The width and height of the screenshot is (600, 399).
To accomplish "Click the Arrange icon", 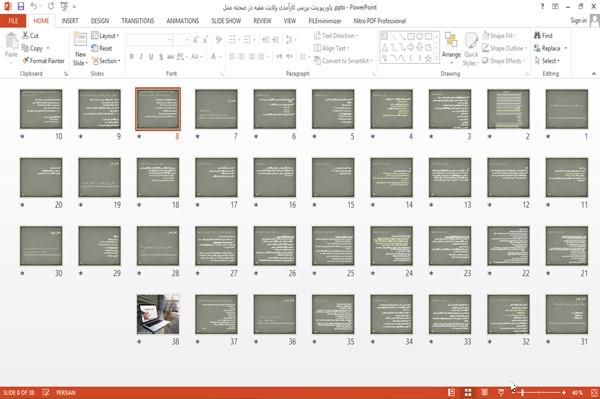I will pyautogui.click(x=451, y=48).
